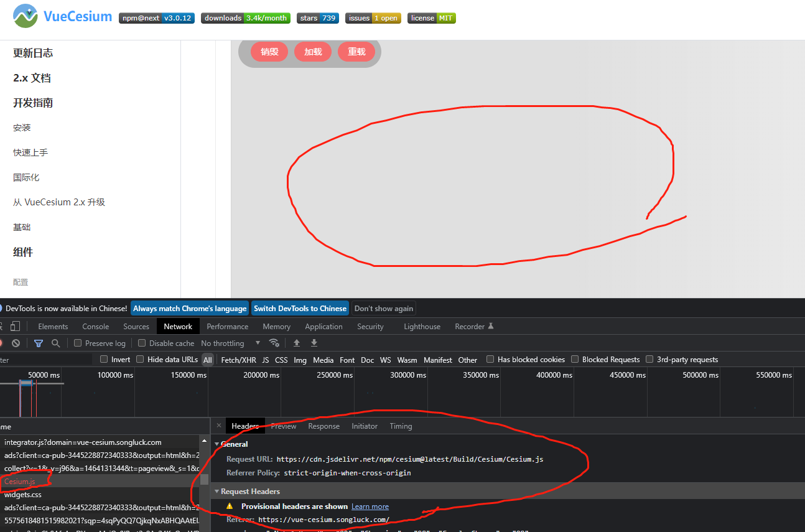This screenshot has height=532, width=805.
Task: Click the 加载 button
Action: click(313, 52)
